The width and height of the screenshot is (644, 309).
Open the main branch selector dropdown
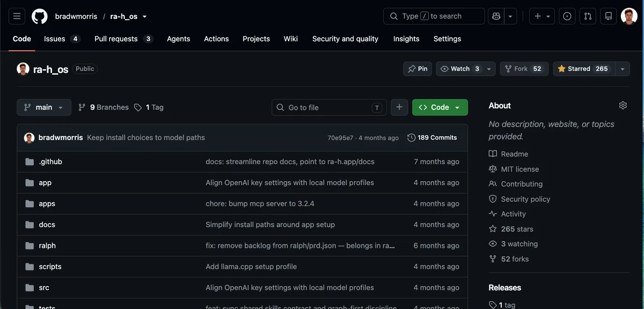(44, 107)
